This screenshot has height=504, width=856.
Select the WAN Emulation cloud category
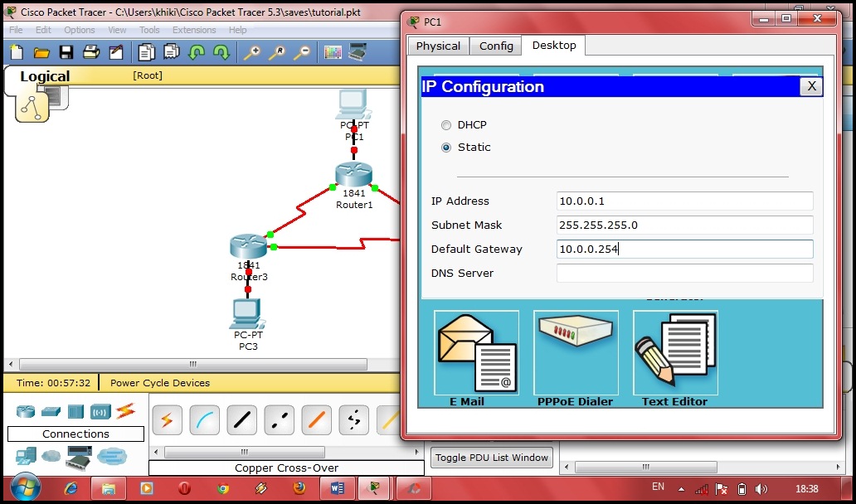[x=51, y=455]
